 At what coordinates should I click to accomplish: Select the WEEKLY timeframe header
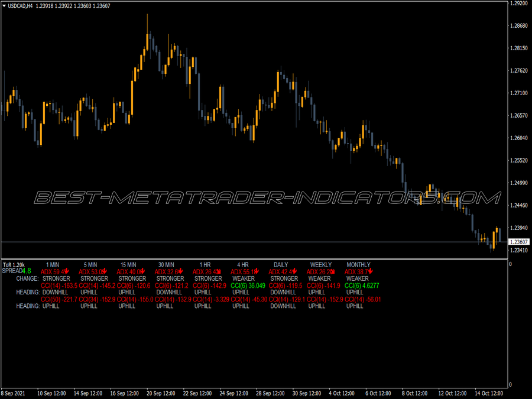[x=321, y=265]
